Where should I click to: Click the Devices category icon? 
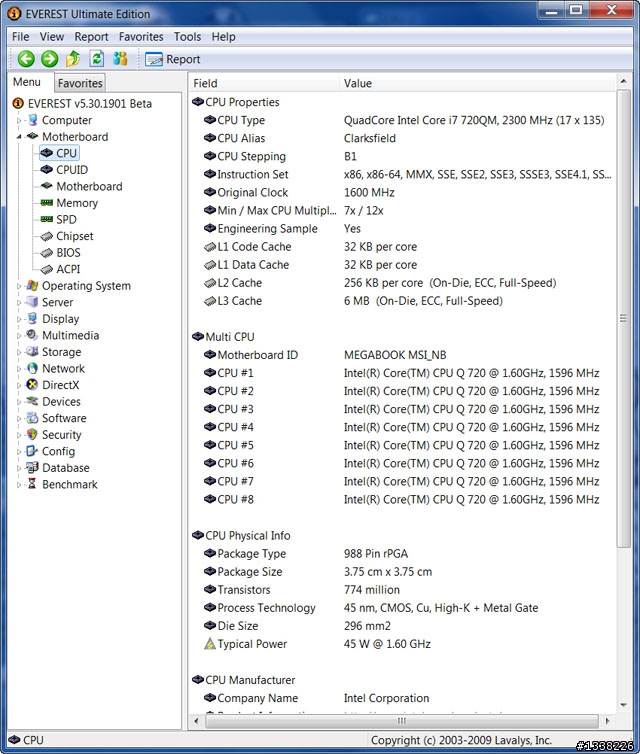[32, 401]
